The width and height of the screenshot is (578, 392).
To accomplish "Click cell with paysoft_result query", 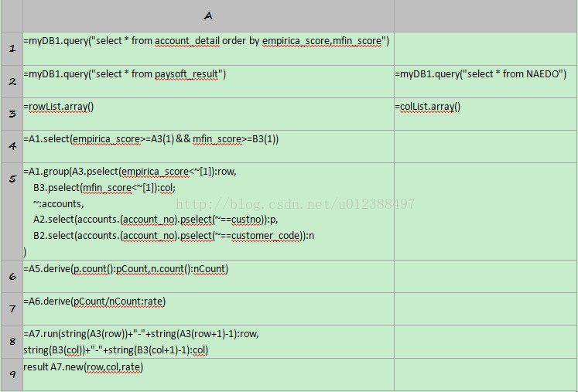I will pos(208,81).
